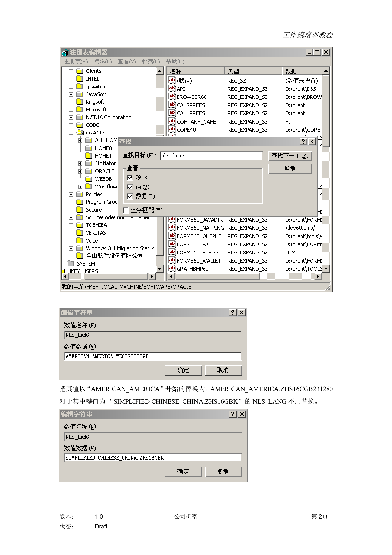The height and width of the screenshot is (555, 392).
Task: Select the HOME0 folder icon
Action: [x=89, y=148]
